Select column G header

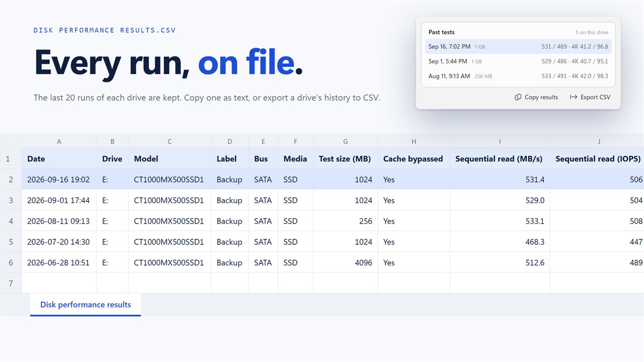pyautogui.click(x=345, y=141)
